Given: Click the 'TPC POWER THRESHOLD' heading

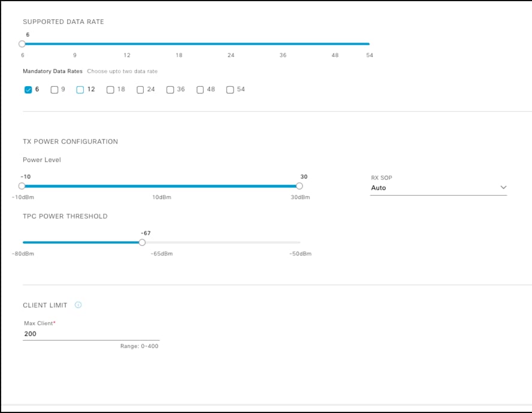Looking at the screenshot, I should [65, 216].
